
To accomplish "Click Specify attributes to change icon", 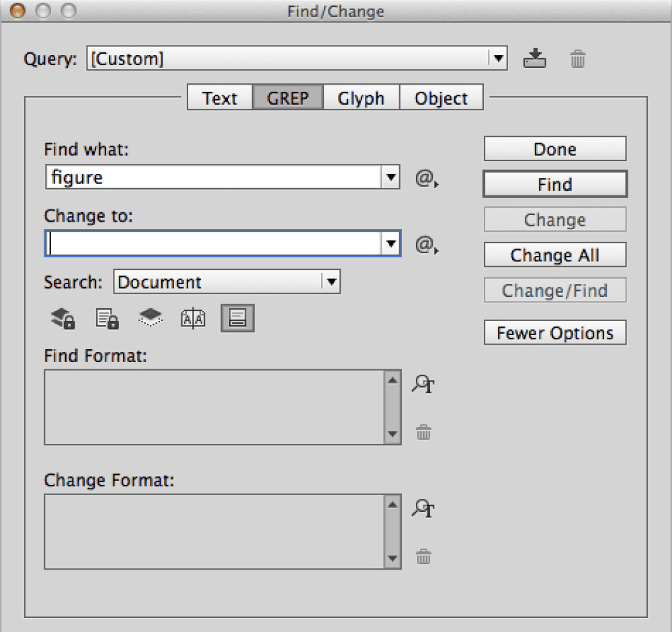I will point(423,508).
